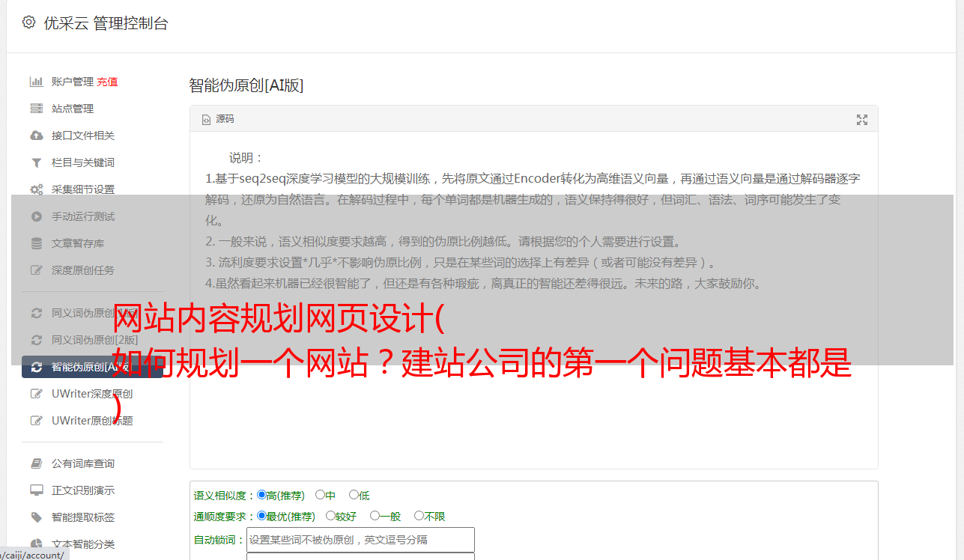Click the cloud upload icon for 接口文件相关
The image size is (964, 560).
(x=36, y=136)
